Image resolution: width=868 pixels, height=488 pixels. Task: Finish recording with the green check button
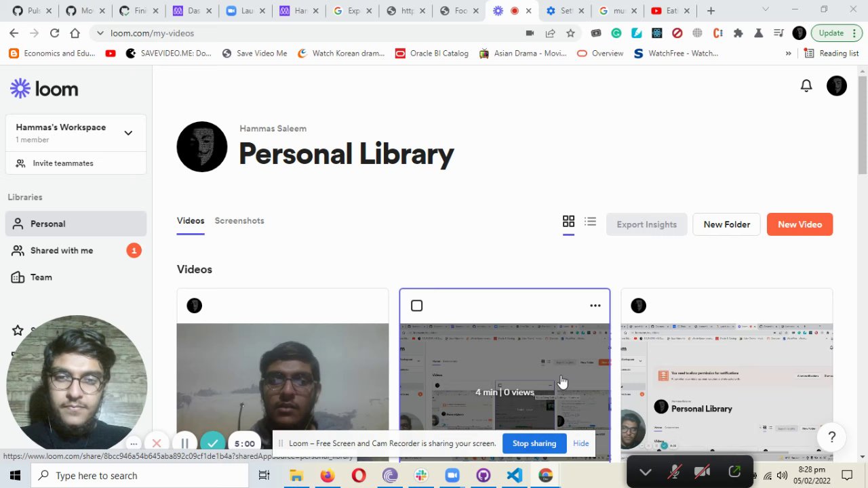click(x=213, y=444)
